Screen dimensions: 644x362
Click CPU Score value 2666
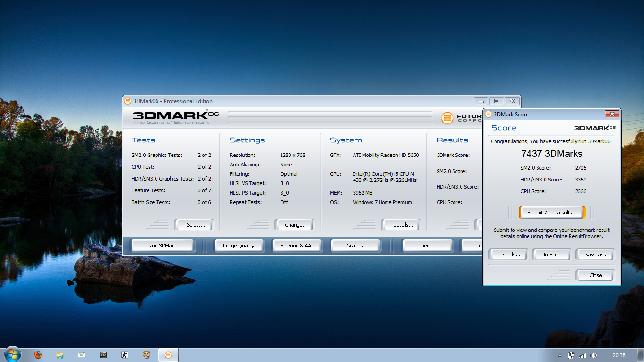click(x=580, y=191)
